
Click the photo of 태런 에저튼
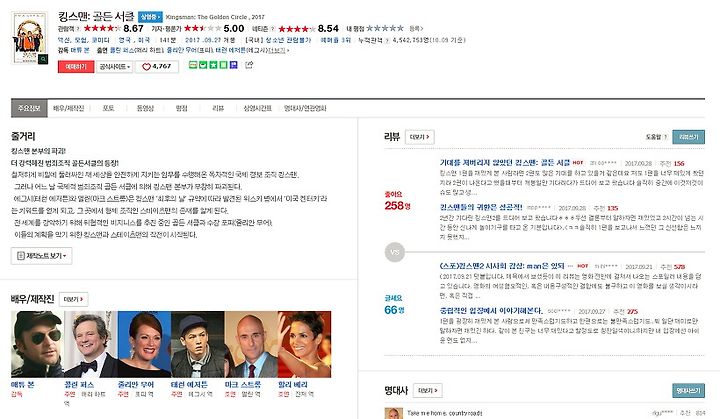click(x=197, y=345)
